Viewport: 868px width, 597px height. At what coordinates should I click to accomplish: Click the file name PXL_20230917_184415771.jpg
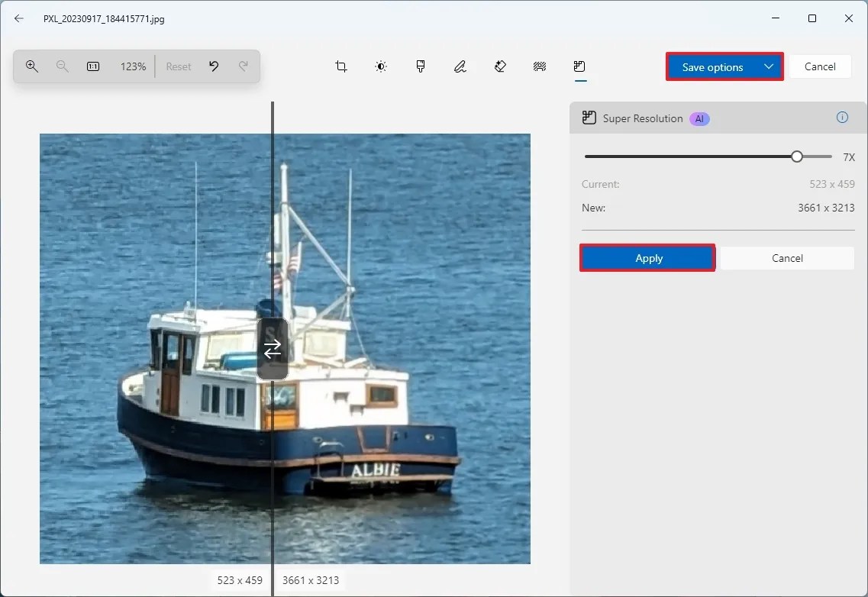(104, 19)
